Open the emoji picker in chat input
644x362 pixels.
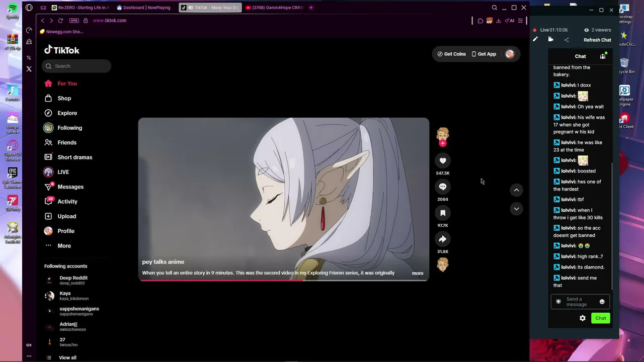click(602, 302)
